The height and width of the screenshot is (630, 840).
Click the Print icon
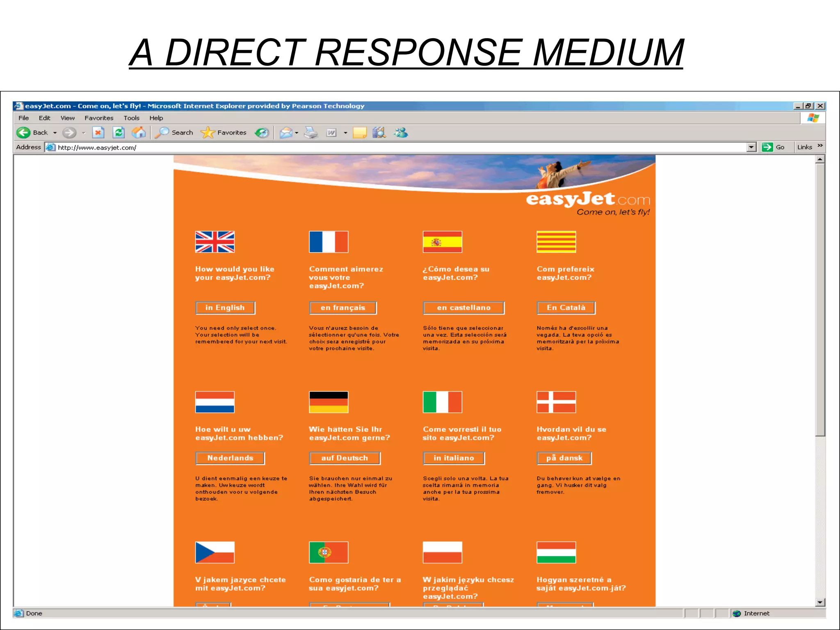311,132
